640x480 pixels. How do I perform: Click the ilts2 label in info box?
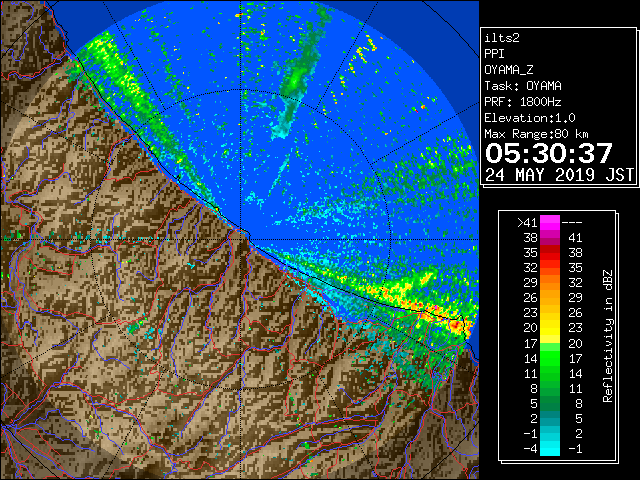[x=502, y=38]
